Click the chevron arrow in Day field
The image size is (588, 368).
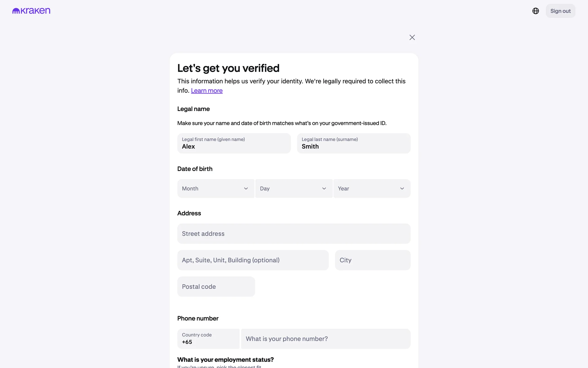point(324,189)
